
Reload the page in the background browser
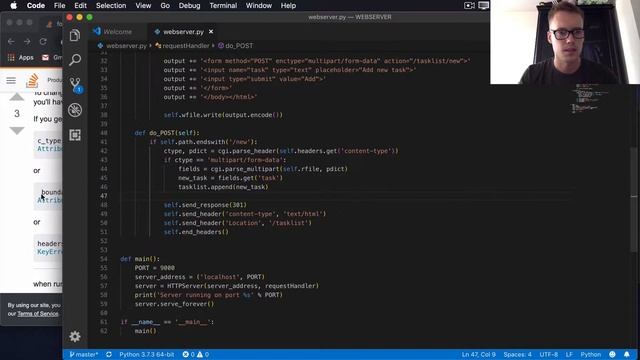pyautogui.click(x=43, y=42)
